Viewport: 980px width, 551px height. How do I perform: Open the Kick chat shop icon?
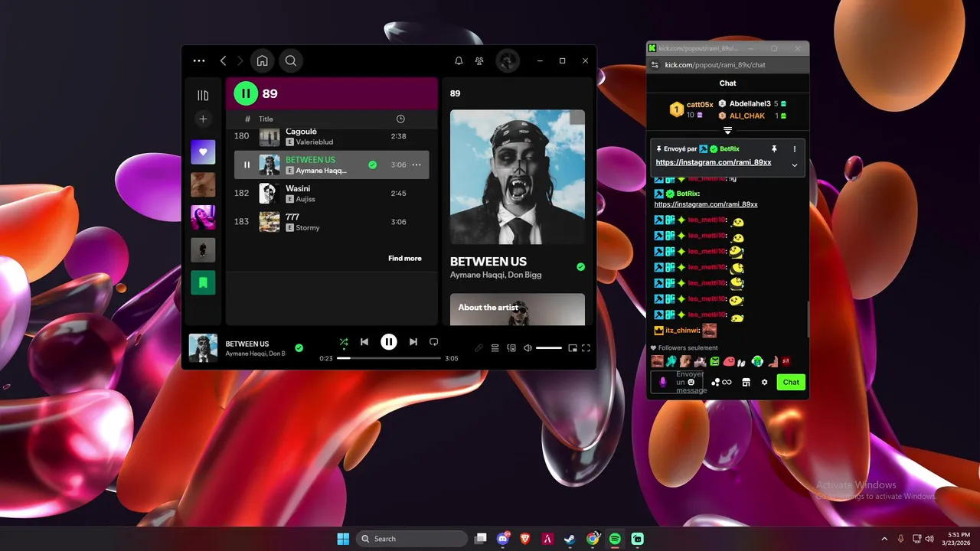coord(746,382)
